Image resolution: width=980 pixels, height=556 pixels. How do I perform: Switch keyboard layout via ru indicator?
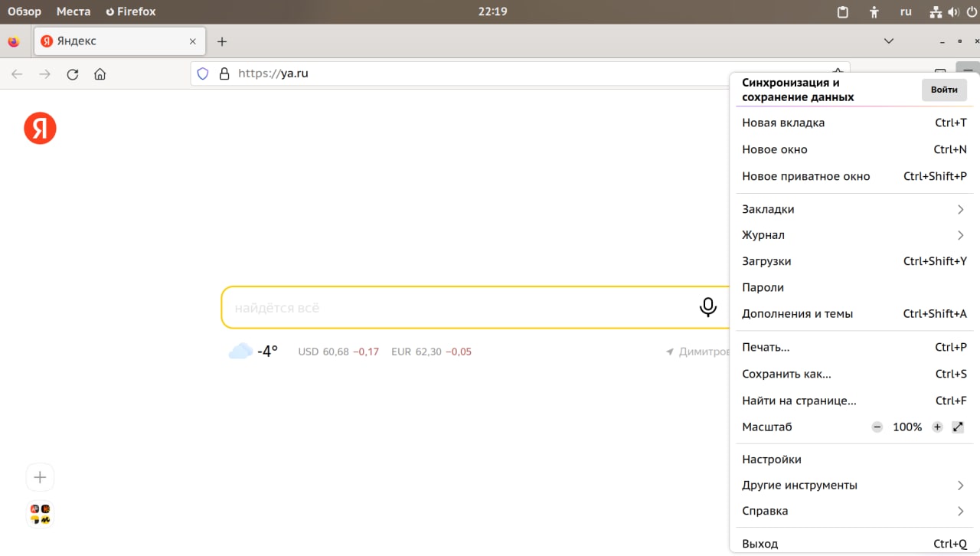tap(906, 12)
